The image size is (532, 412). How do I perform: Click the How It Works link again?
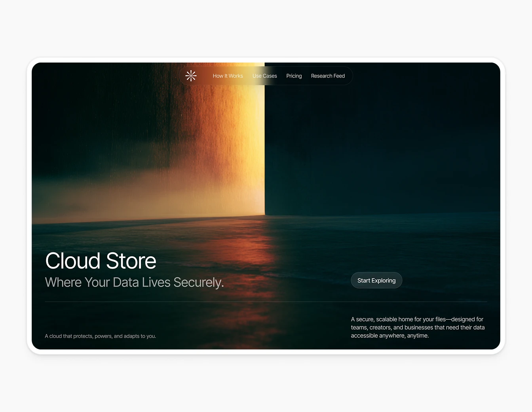(228, 76)
